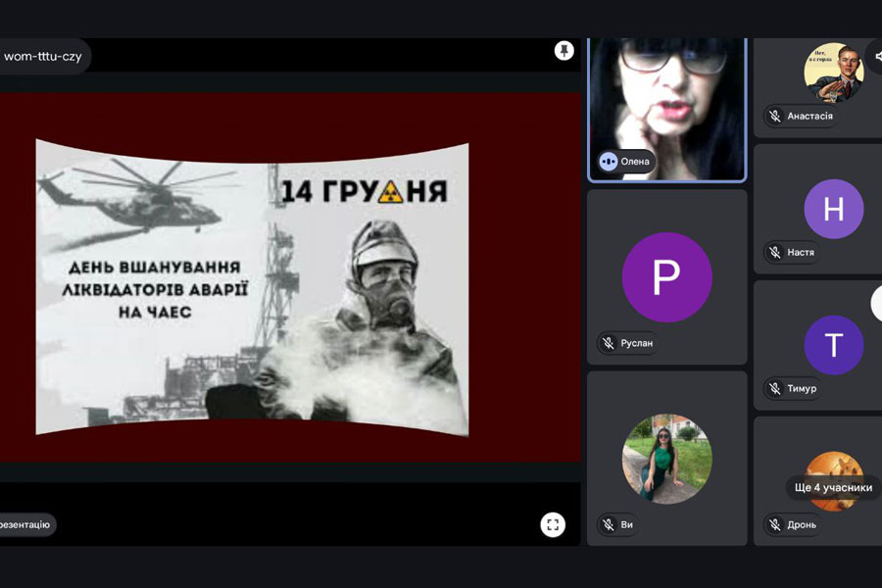Click the pin icon above the presentation
The image size is (882, 588).
click(563, 51)
